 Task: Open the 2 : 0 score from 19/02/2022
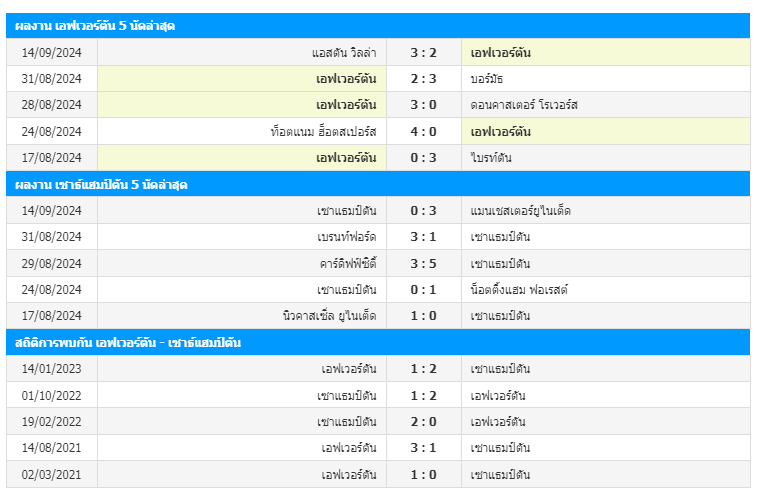pyautogui.click(x=424, y=422)
